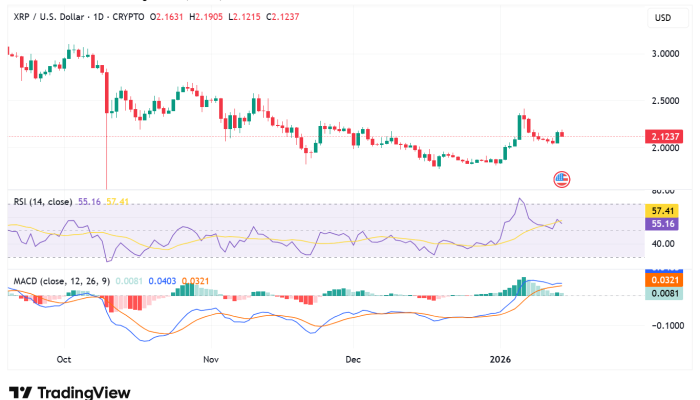The height and width of the screenshot is (400, 700).
Task: Select the RSI (14, close) indicator label
Action: 42,202
